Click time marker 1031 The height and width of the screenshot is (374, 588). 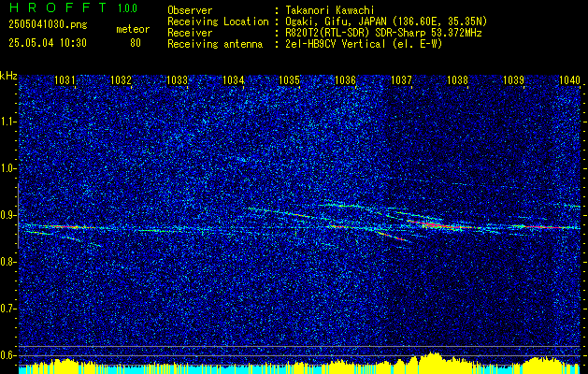65,79
